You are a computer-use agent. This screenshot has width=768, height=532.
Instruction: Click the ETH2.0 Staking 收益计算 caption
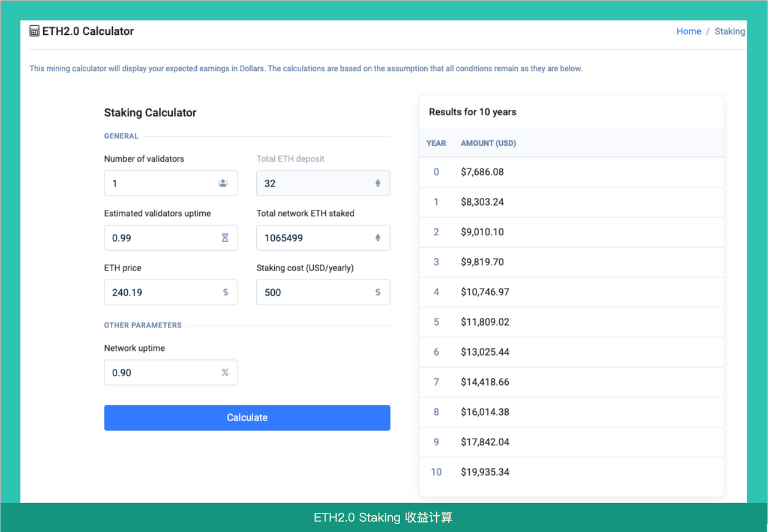click(383, 518)
